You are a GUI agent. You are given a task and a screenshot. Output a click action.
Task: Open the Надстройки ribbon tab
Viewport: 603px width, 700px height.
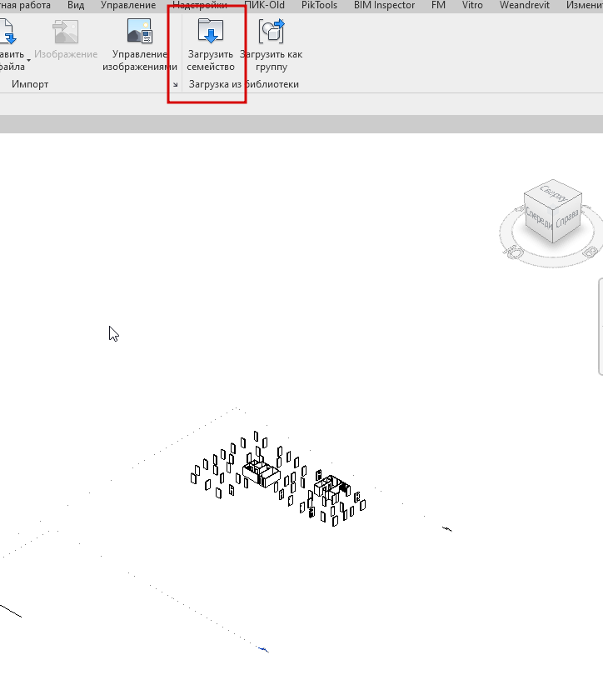[x=200, y=5]
